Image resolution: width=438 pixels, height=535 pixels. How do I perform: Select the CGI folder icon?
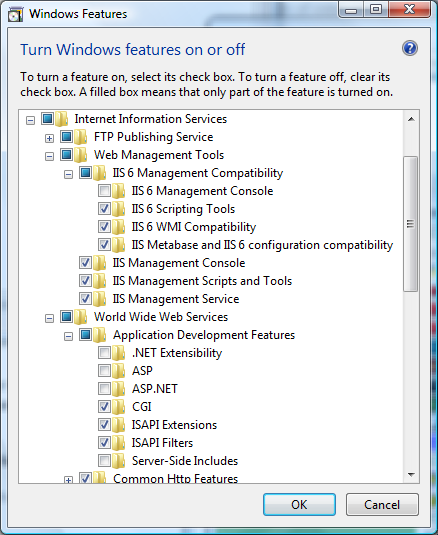pyautogui.click(x=118, y=407)
